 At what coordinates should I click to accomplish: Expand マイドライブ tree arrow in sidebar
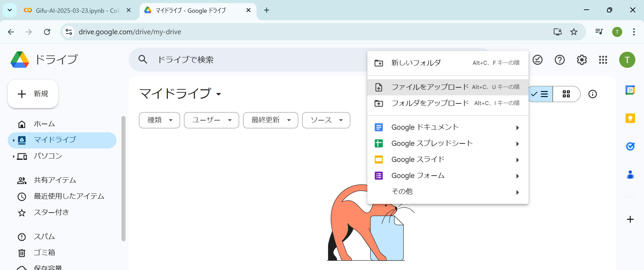pyautogui.click(x=13, y=140)
